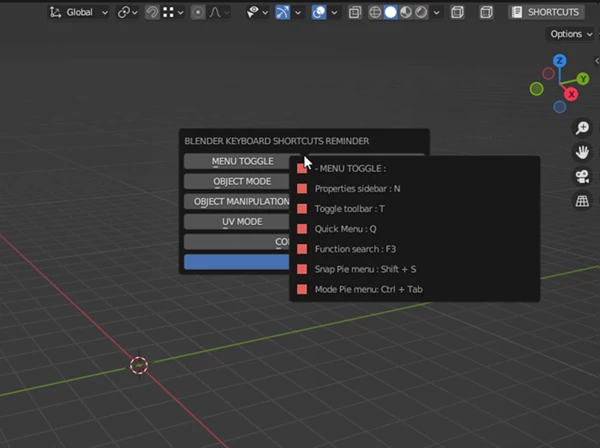This screenshot has width=600, height=448.
Task: Click the first cube icon after shading
Action: point(457,12)
